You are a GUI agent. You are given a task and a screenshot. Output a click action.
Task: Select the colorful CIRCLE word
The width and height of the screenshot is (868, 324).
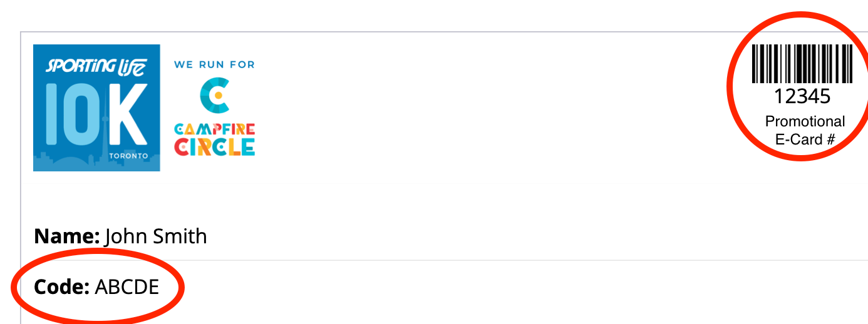[214, 146]
